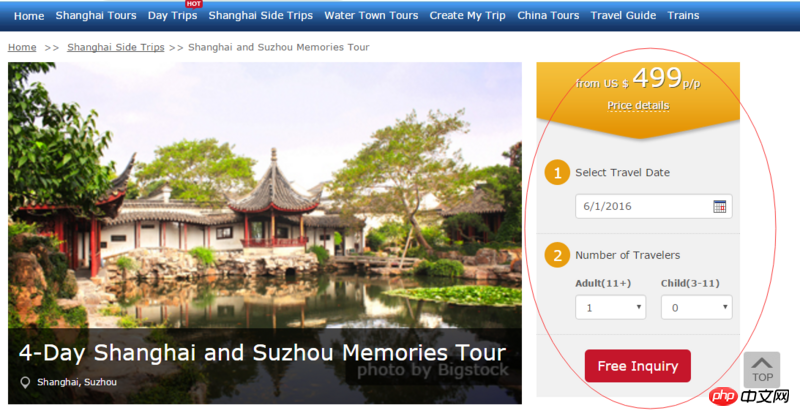The height and width of the screenshot is (416, 800).
Task: Go to Water Town Tours menu
Action: pyautogui.click(x=371, y=15)
